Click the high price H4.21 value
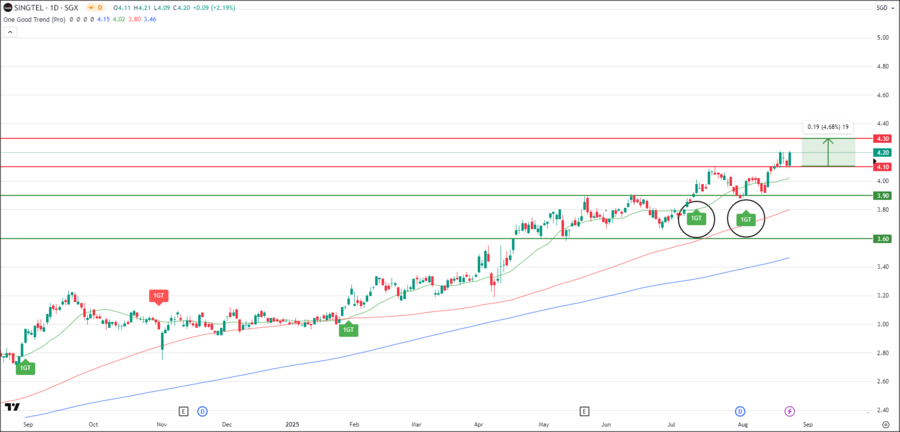Image resolution: width=900 pixels, height=432 pixels. [x=142, y=7]
